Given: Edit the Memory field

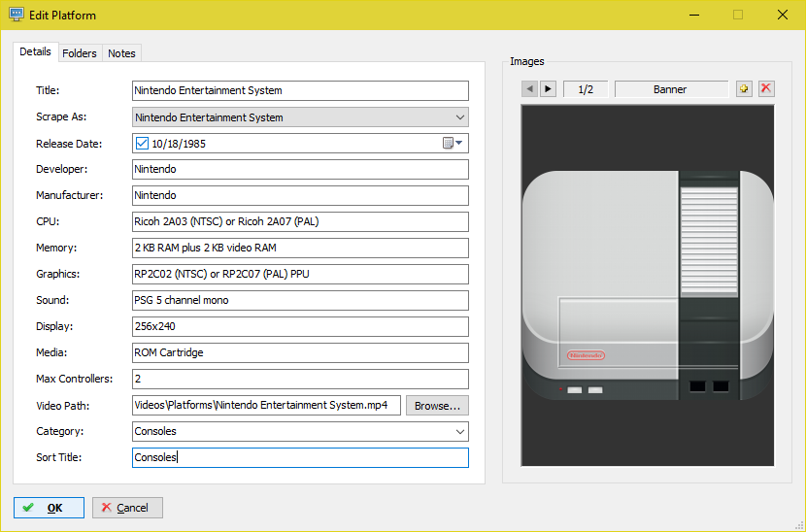Looking at the screenshot, I should click(x=300, y=248).
